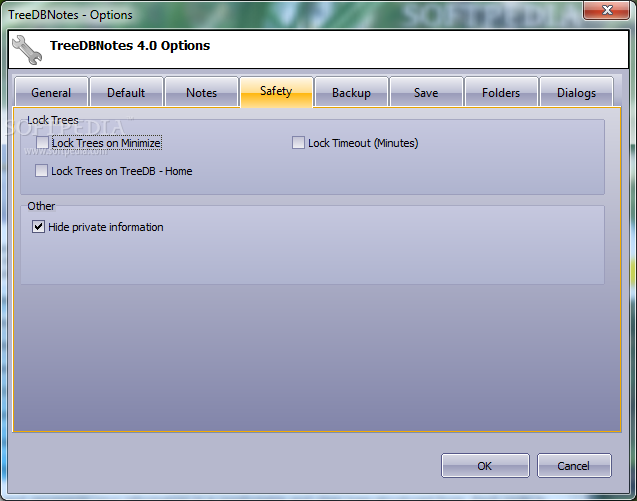Open the Save tab
This screenshot has height=501, width=637.
[x=426, y=92]
